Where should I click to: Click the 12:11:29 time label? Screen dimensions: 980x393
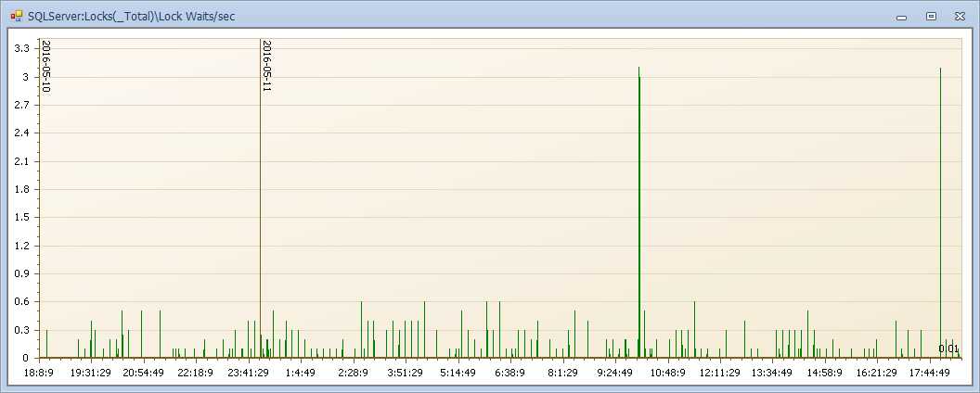click(720, 373)
